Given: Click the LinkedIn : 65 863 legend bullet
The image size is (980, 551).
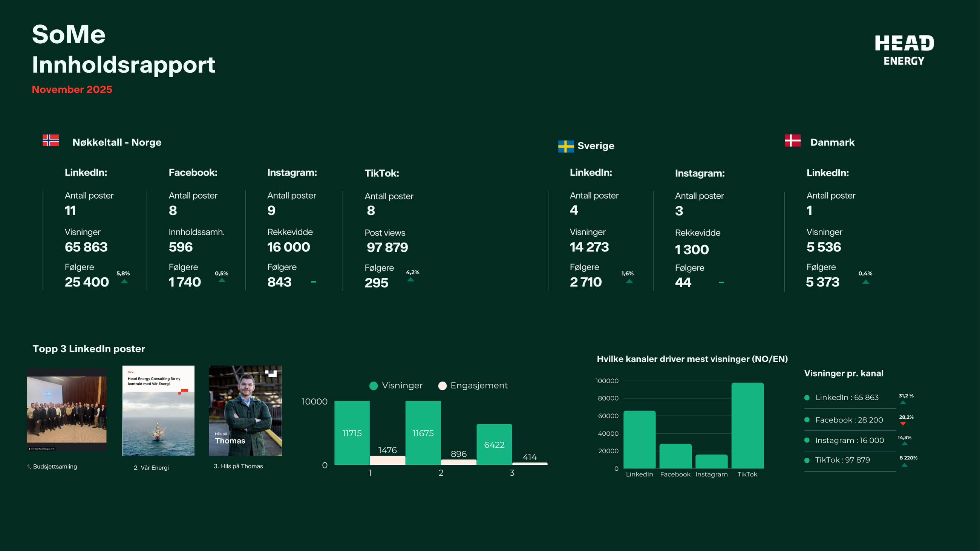Looking at the screenshot, I should point(807,398).
